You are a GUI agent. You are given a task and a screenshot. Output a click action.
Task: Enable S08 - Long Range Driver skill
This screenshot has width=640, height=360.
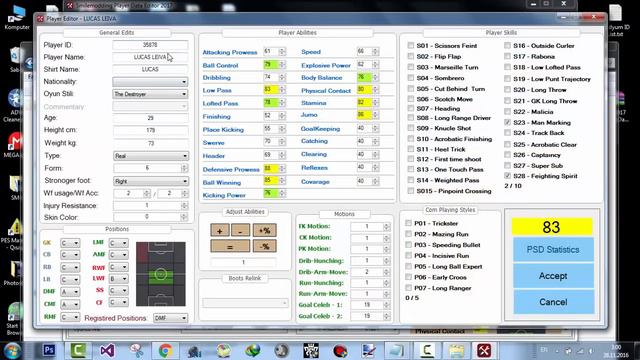(411, 118)
